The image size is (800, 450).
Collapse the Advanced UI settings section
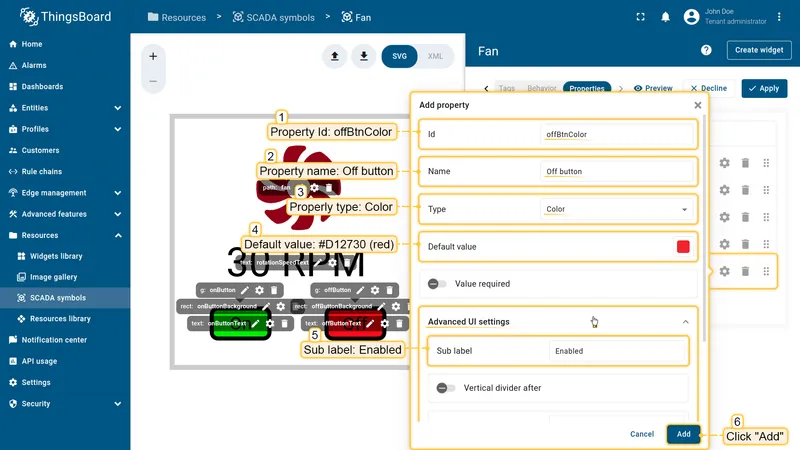coord(686,322)
